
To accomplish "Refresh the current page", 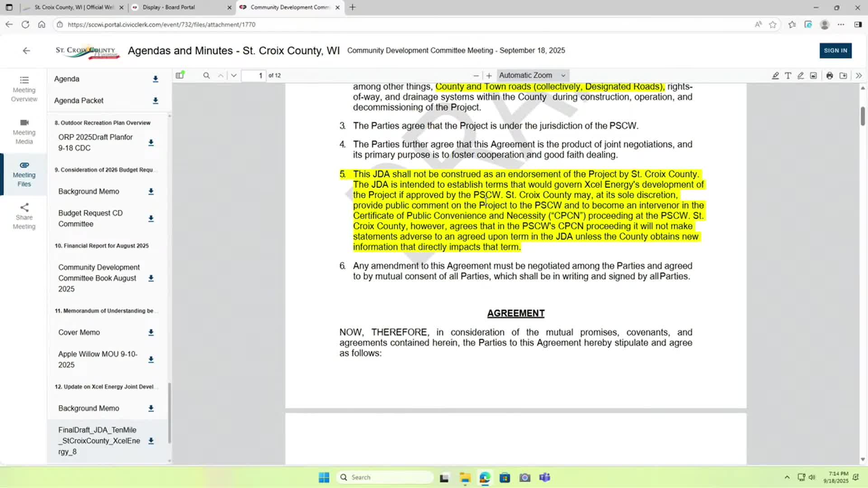I will click(x=25, y=24).
